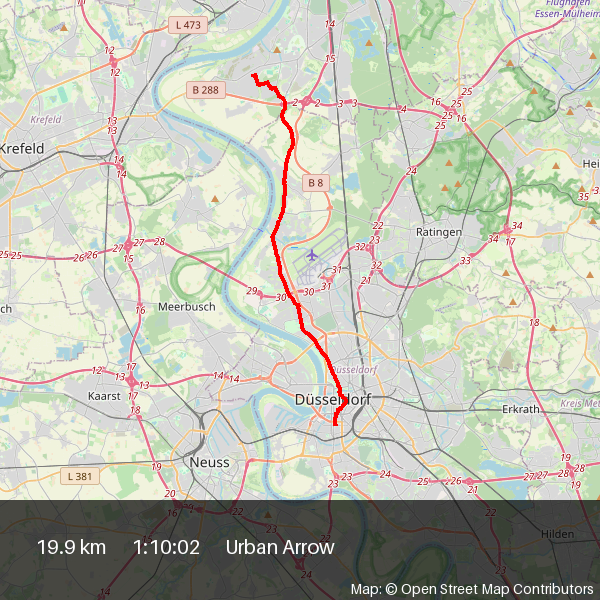Click the Düsseldorf city label
Viewport: 600px width, 600px height.
[x=333, y=400]
